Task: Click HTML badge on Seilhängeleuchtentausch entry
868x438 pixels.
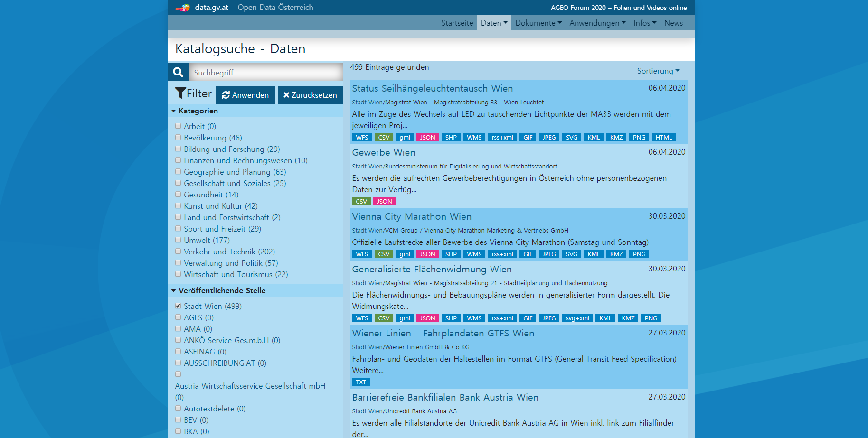Action: pos(663,137)
